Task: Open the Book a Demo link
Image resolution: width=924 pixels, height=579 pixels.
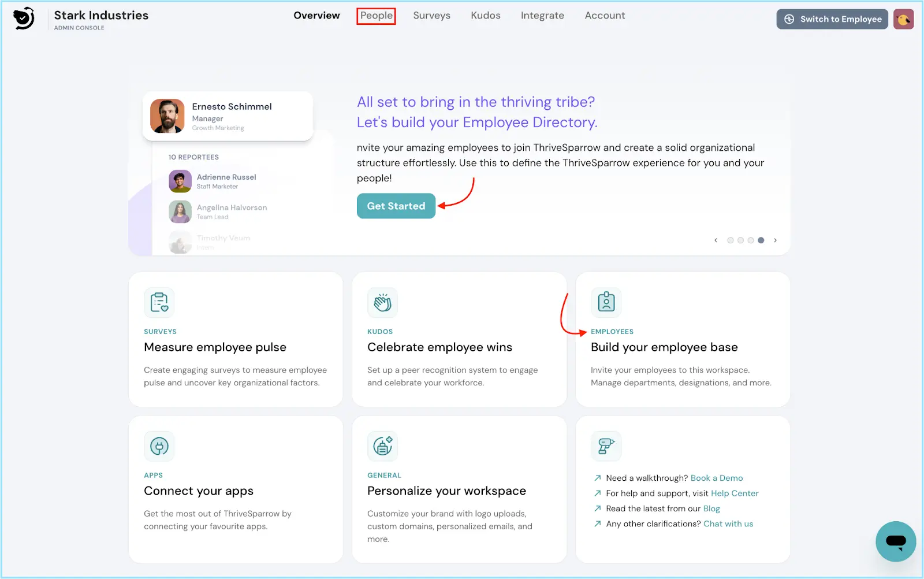Action: tap(716, 478)
